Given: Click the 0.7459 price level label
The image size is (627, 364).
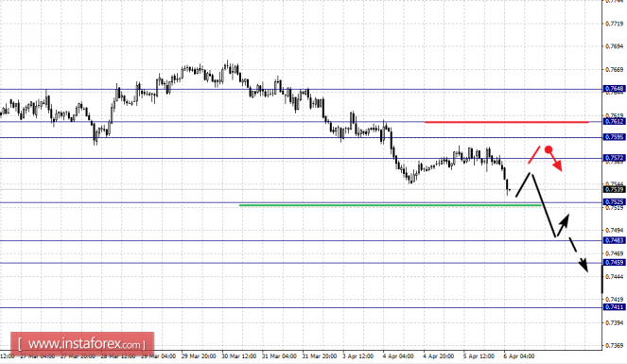Looking at the screenshot, I should pyautogui.click(x=614, y=263).
